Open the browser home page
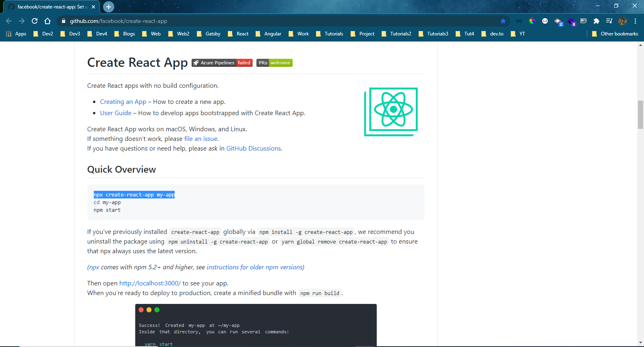 tap(47, 21)
